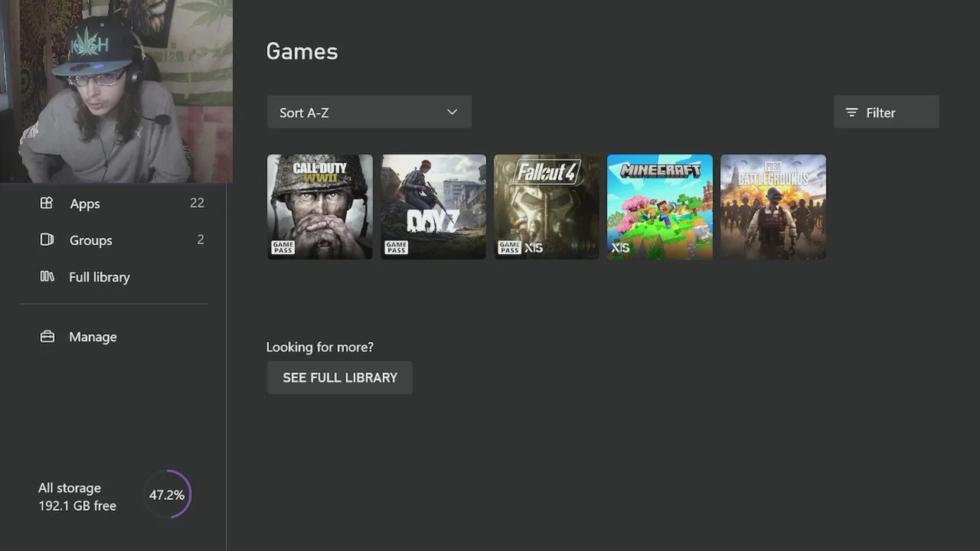Open the Sort A-Z dropdown

(x=369, y=112)
